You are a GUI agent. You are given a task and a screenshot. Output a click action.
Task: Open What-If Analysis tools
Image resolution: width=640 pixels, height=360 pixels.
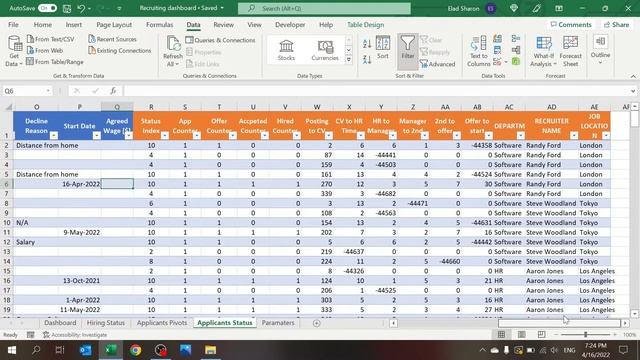click(543, 51)
